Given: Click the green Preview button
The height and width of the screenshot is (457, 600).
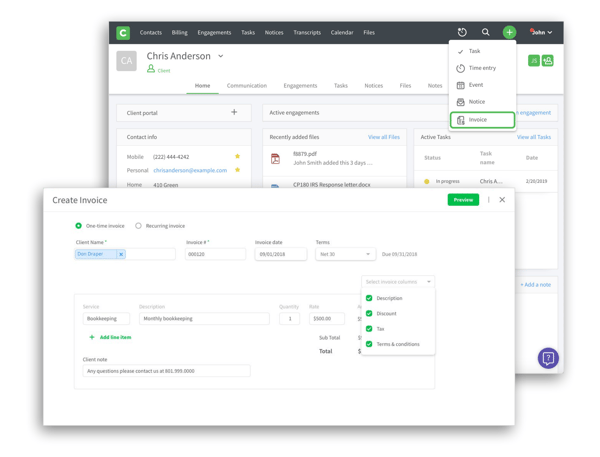Looking at the screenshot, I should (x=463, y=200).
